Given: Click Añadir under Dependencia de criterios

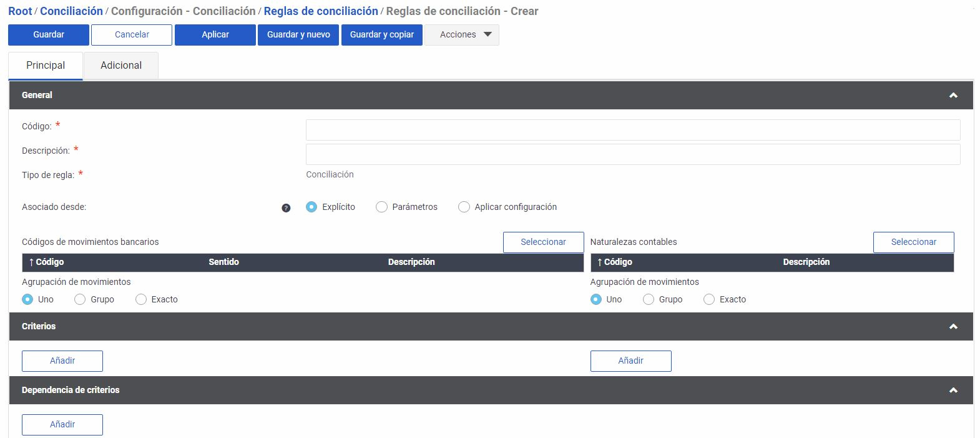Looking at the screenshot, I should click(62, 425).
